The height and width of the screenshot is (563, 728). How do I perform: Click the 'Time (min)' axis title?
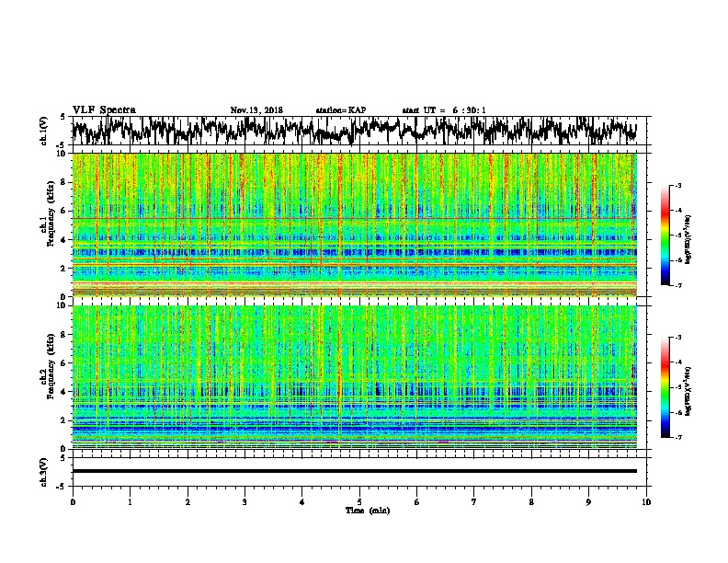368,511
